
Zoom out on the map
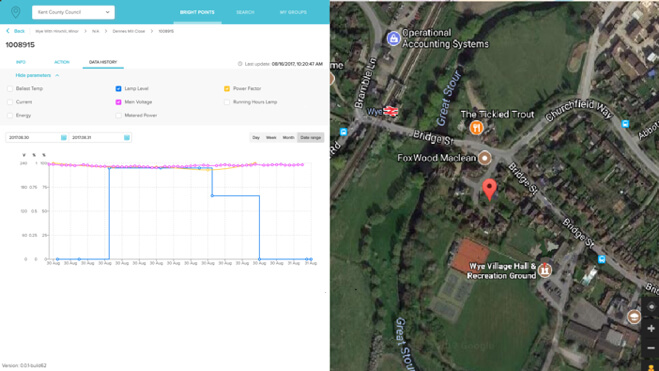(x=651, y=348)
